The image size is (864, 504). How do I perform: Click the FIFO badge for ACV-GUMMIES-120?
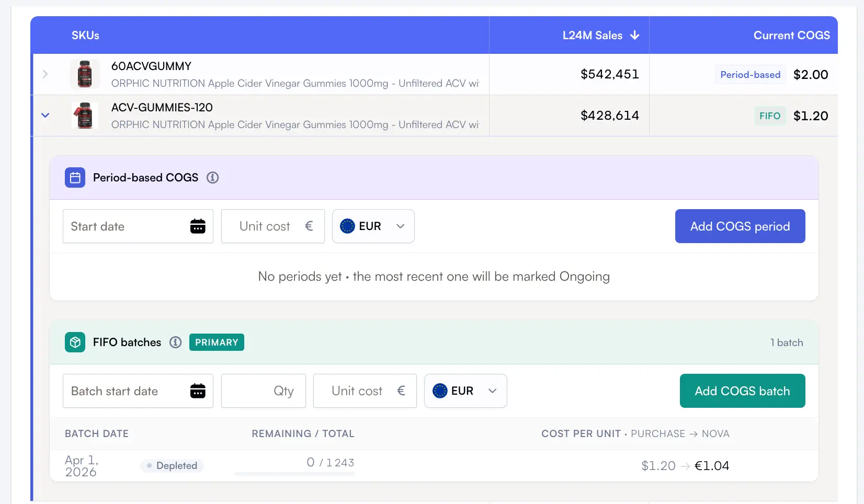click(770, 116)
